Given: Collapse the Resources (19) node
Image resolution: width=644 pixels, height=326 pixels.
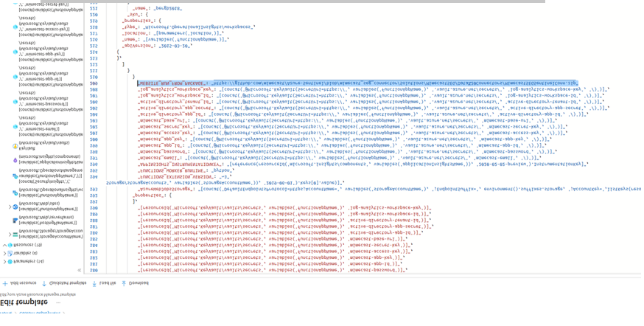Looking at the screenshot, I should [4, 245].
